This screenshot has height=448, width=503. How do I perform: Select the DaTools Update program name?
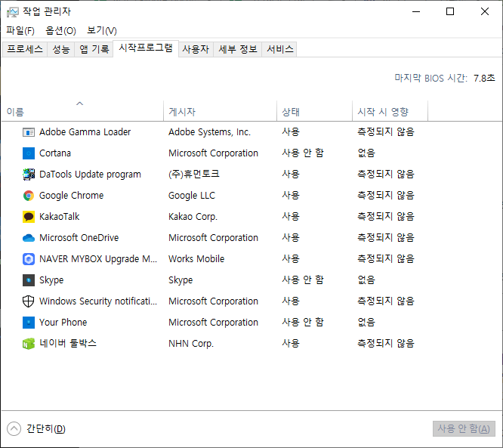point(90,175)
